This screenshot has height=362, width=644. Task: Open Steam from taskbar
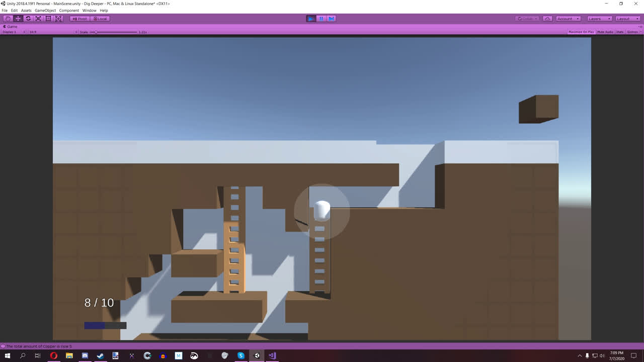coord(100,356)
